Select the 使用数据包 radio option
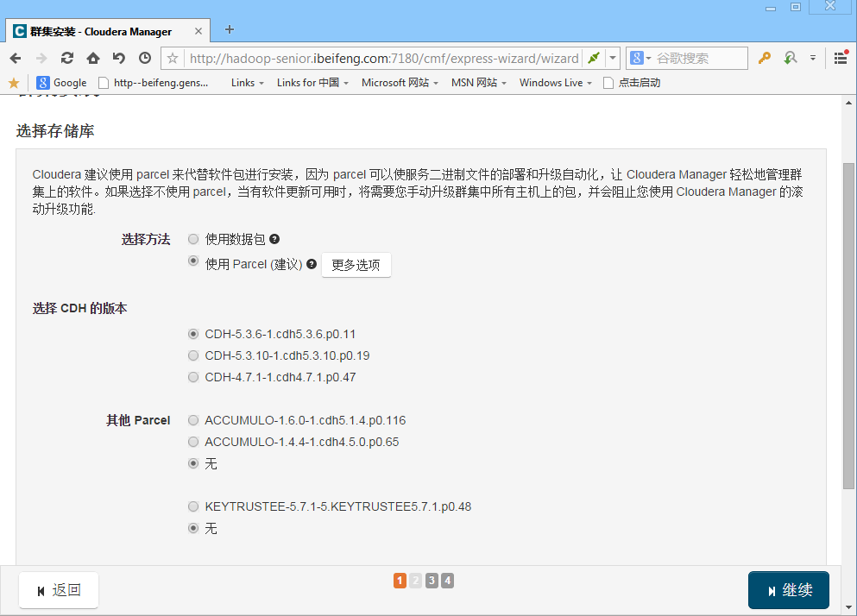 [x=193, y=239]
